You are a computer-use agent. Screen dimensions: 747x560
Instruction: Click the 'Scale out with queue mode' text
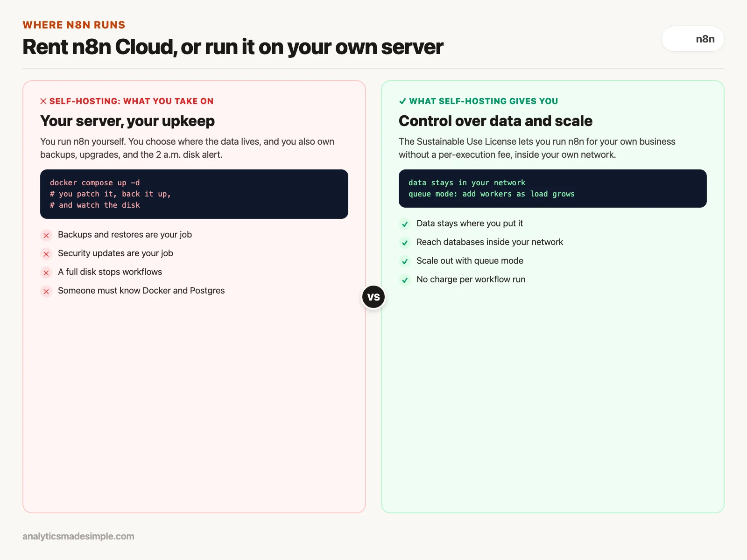coord(470,261)
